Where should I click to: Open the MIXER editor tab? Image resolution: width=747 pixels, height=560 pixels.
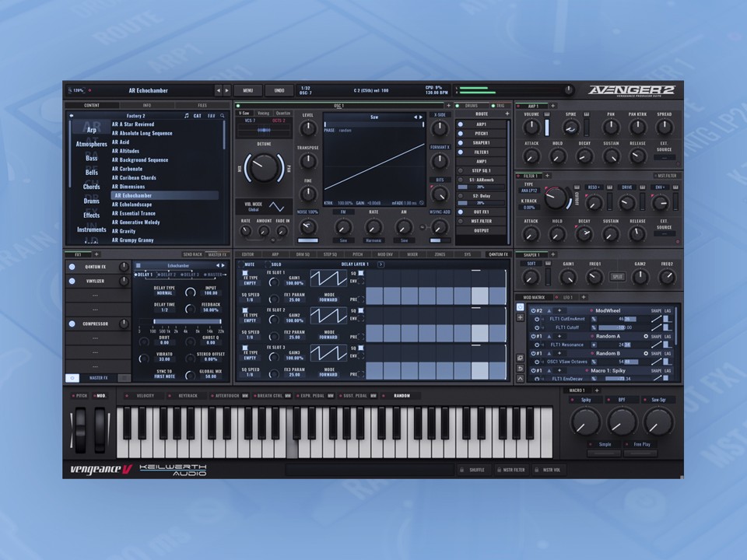[x=412, y=254]
